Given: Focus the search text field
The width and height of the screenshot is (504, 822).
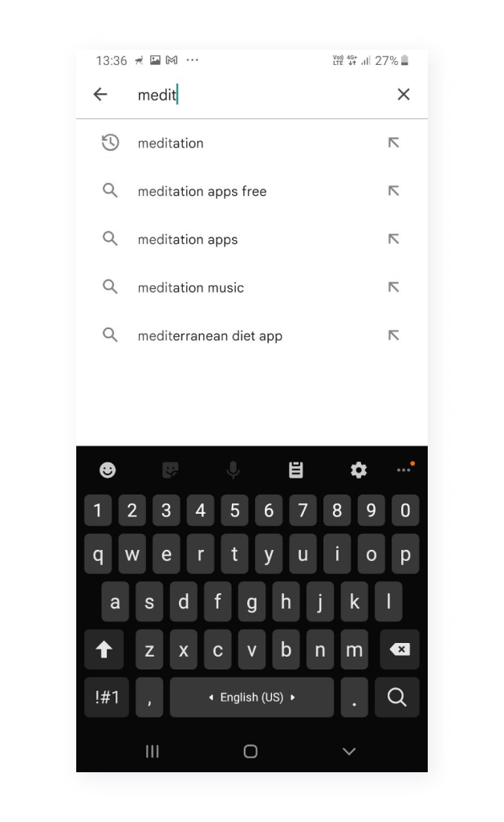Looking at the screenshot, I should 257,95.
